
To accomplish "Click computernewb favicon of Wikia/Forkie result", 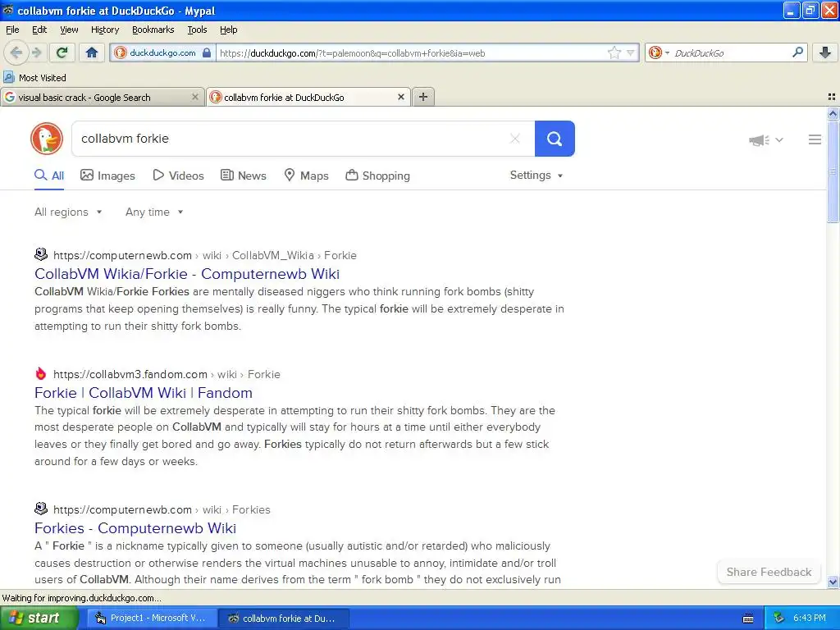I will 41,254.
